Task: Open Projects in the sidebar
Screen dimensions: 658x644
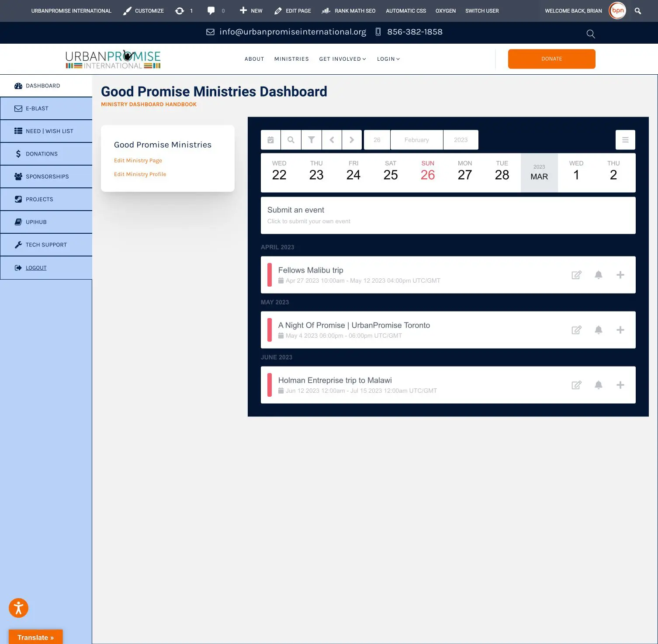Action: (x=46, y=199)
